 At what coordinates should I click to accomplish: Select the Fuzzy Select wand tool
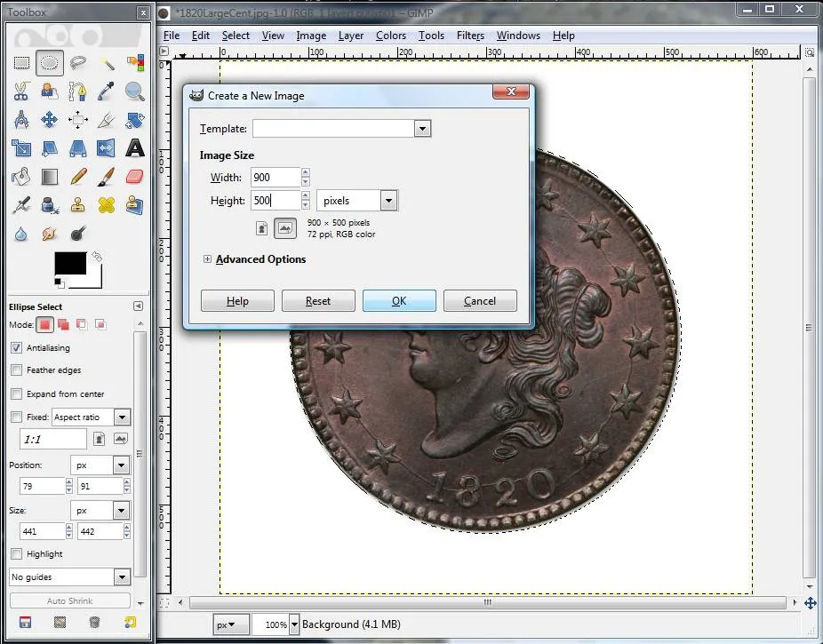pyautogui.click(x=107, y=63)
